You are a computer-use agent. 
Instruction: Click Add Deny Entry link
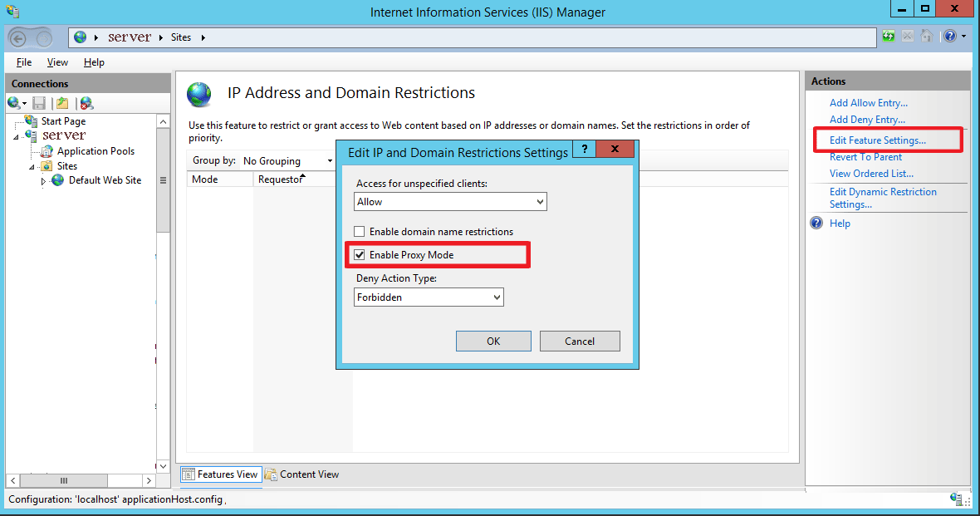[x=867, y=119]
